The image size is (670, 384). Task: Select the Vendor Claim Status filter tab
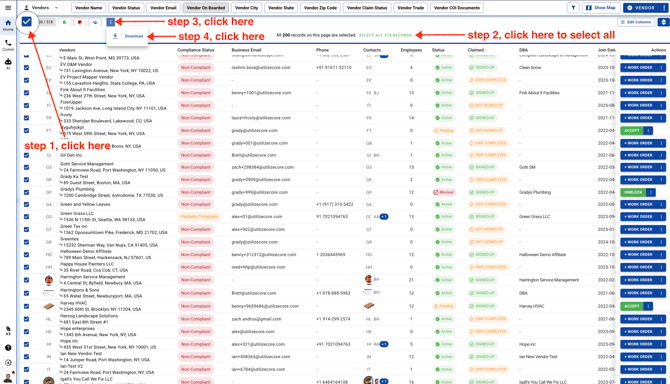367,8
